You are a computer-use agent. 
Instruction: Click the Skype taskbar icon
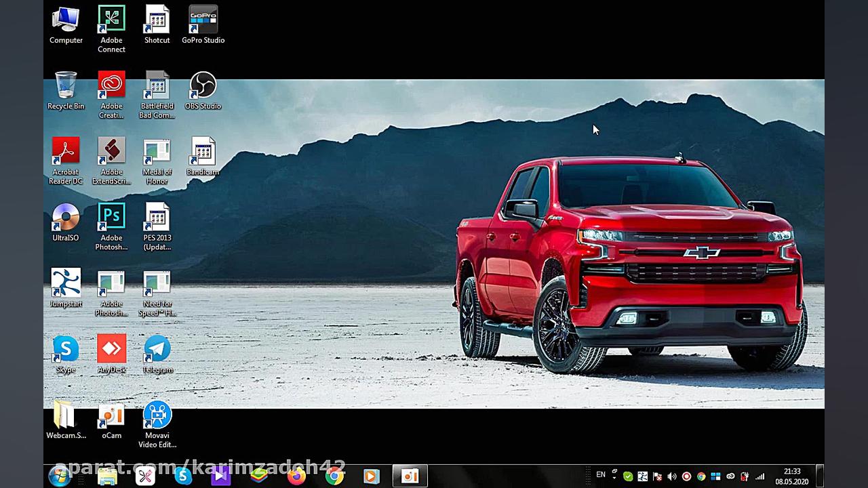click(183, 476)
